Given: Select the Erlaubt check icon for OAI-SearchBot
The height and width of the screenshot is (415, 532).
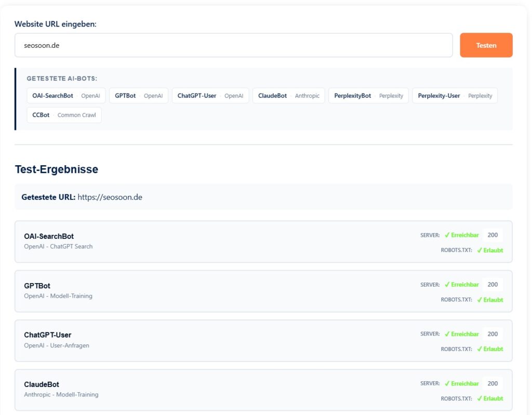Looking at the screenshot, I should coord(478,250).
